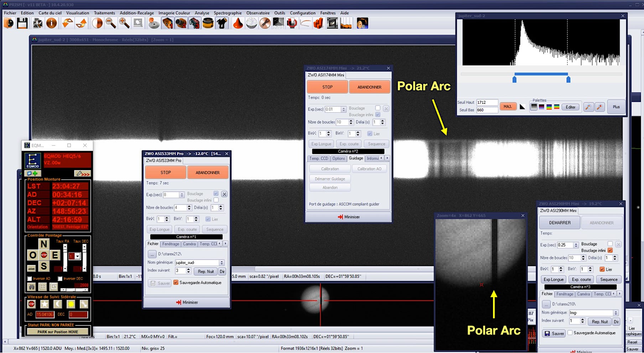Click the wrench settings icon in EQMOD
The image size is (644, 353).
pos(82,174)
